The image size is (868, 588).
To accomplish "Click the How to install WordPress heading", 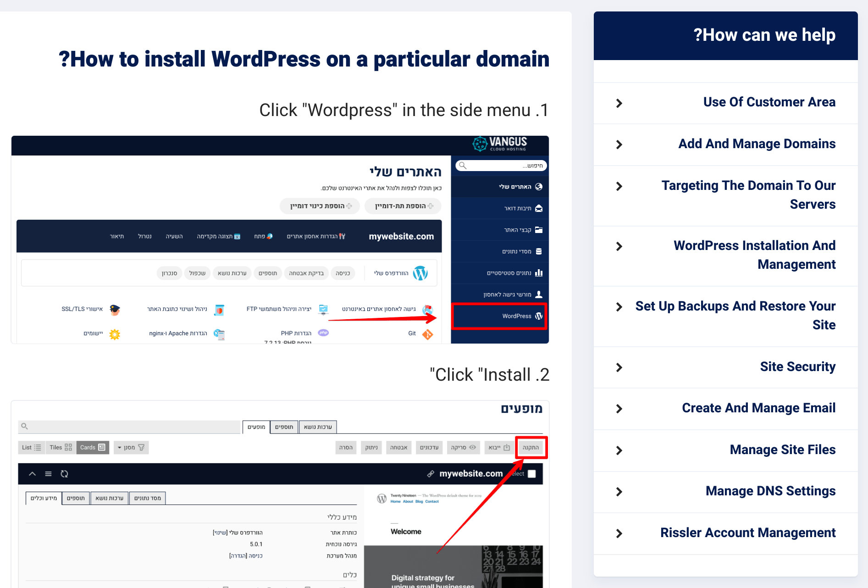I will pyautogui.click(x=304, y=59).
